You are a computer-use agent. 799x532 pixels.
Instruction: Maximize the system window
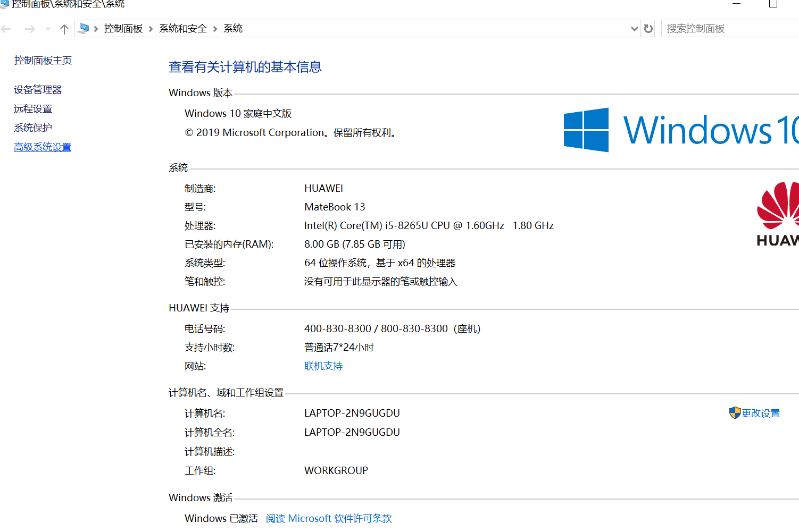coord(773,4)
